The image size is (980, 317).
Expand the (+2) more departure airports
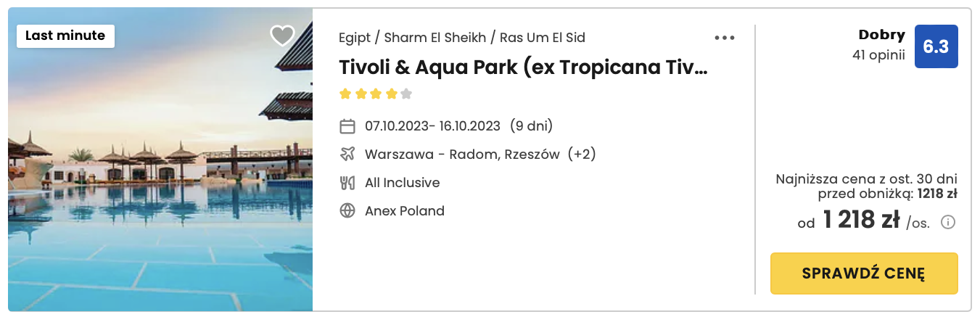(582, 155)
